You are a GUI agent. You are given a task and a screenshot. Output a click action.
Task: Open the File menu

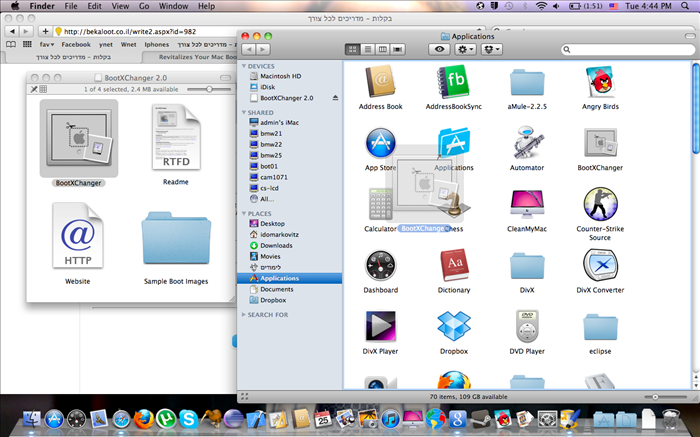click(x=71, y=6)
